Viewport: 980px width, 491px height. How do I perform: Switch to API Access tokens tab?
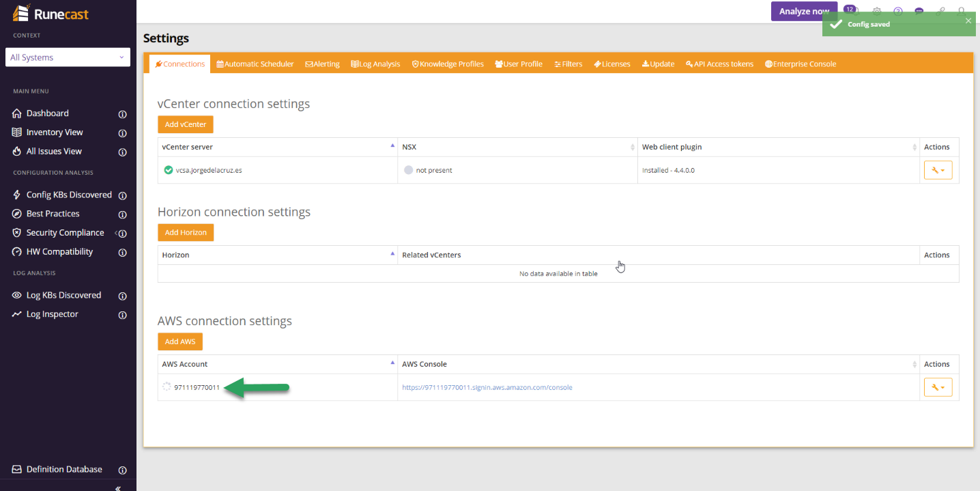(719, 64)
